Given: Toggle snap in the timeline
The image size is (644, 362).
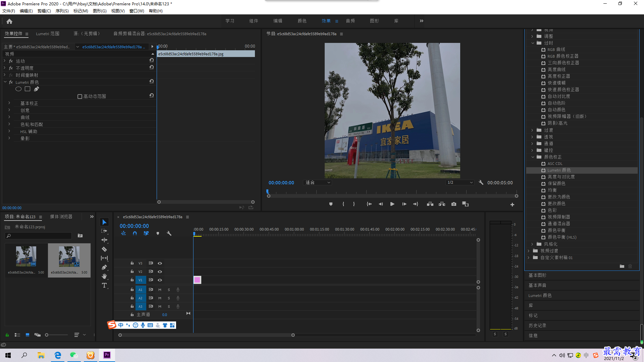Looking at the screenshot, I should 135,233.
